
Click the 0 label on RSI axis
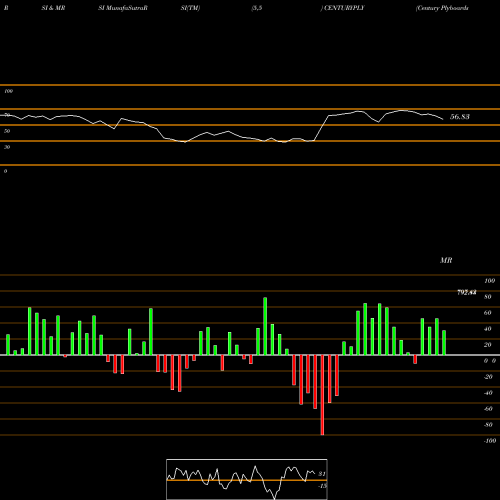5,171
